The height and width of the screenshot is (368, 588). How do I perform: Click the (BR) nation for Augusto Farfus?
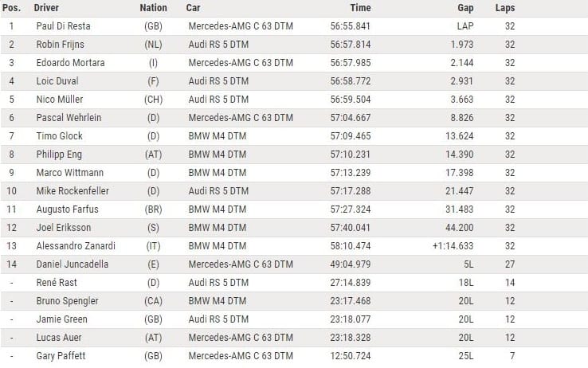click(x=154, y=209)
